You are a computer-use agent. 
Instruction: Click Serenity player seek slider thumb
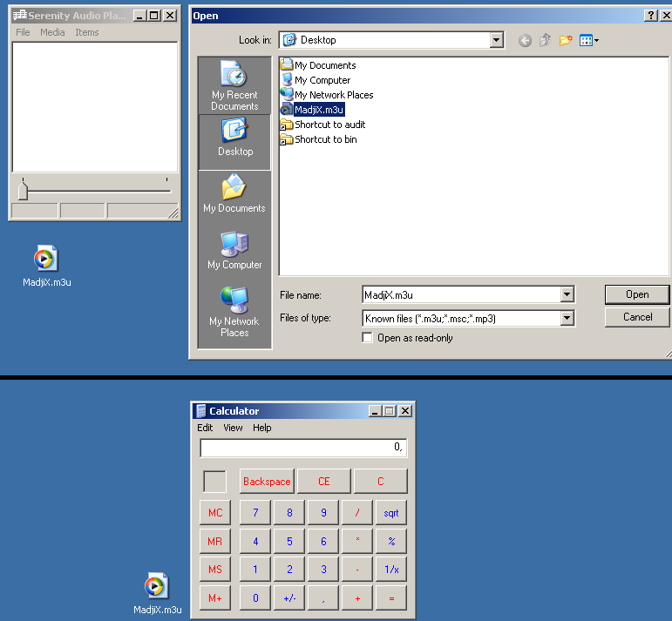coord(23,190)
